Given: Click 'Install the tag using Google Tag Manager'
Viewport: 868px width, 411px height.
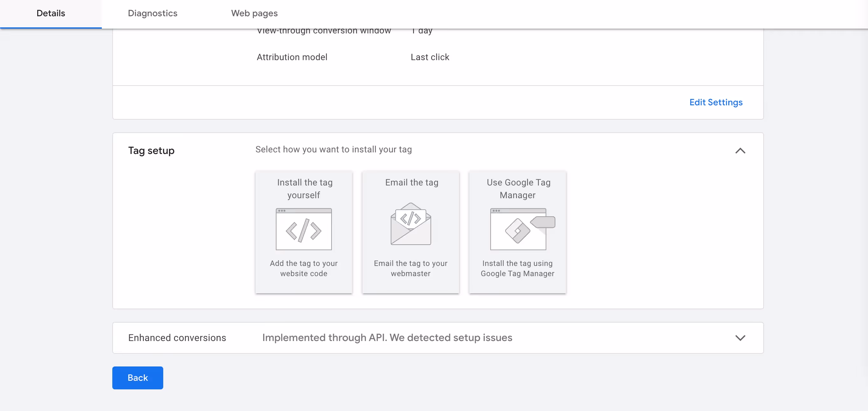Looking at the screenshot, I should pos(518,268).
